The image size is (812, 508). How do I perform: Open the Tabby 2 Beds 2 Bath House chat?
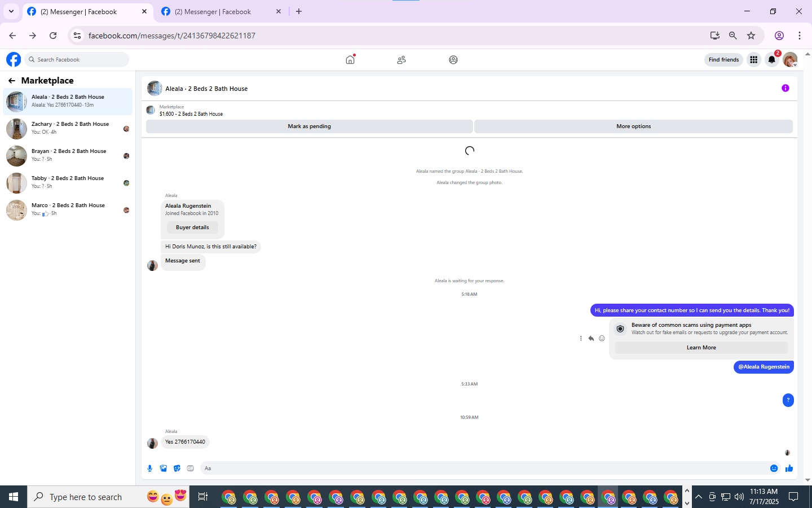[68, 182]
